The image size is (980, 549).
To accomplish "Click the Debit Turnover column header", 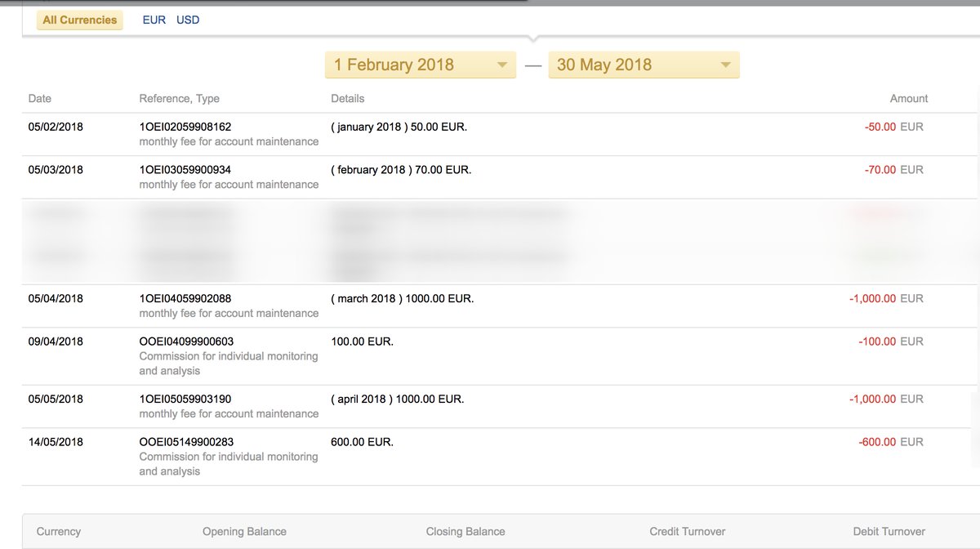I will point(889,531).
